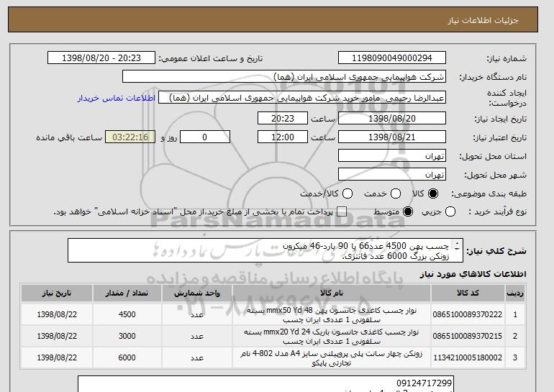Click product code 0865100089370222

(468, 314)
